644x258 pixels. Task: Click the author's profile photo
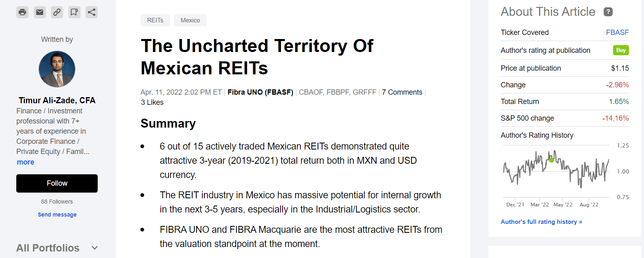coord(57,69)
